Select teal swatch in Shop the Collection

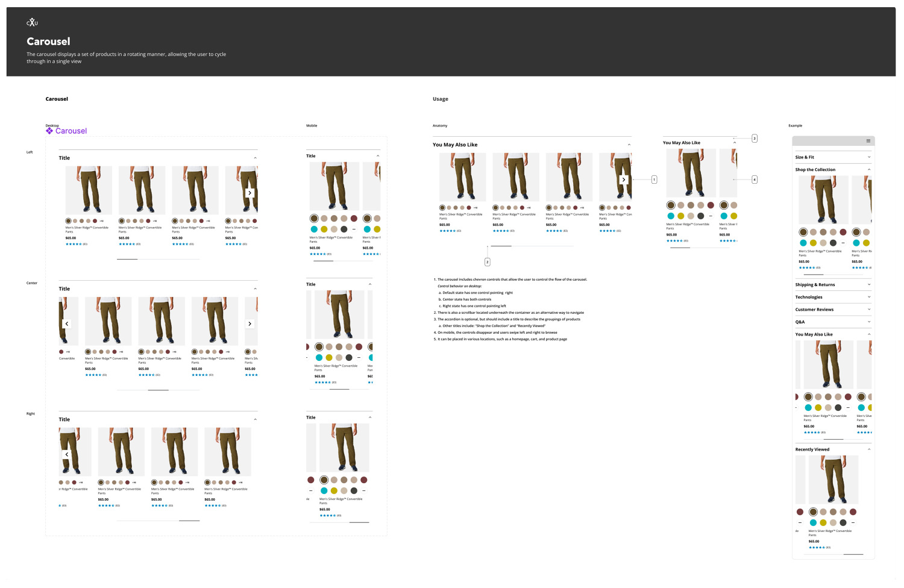tap(803, 243)
